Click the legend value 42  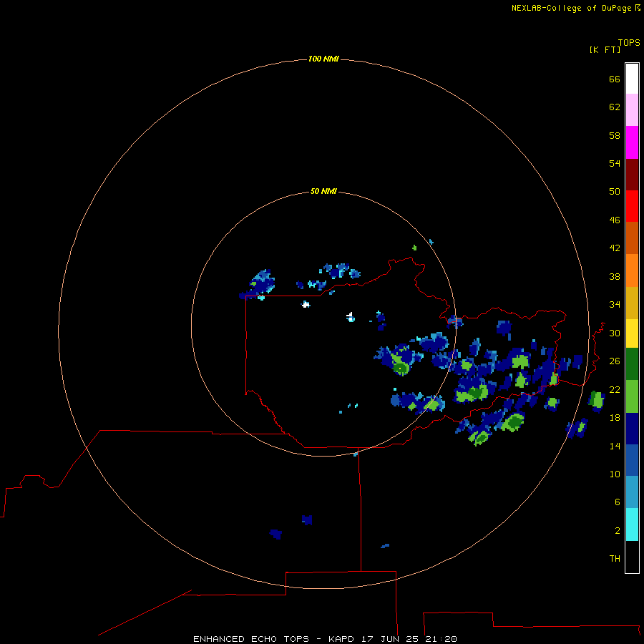615,248
